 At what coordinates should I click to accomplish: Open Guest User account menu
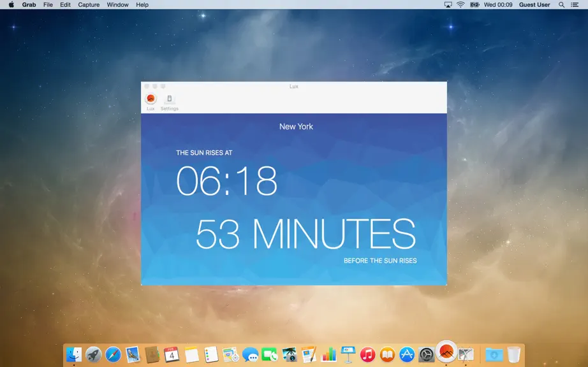[x=534, y=5]
